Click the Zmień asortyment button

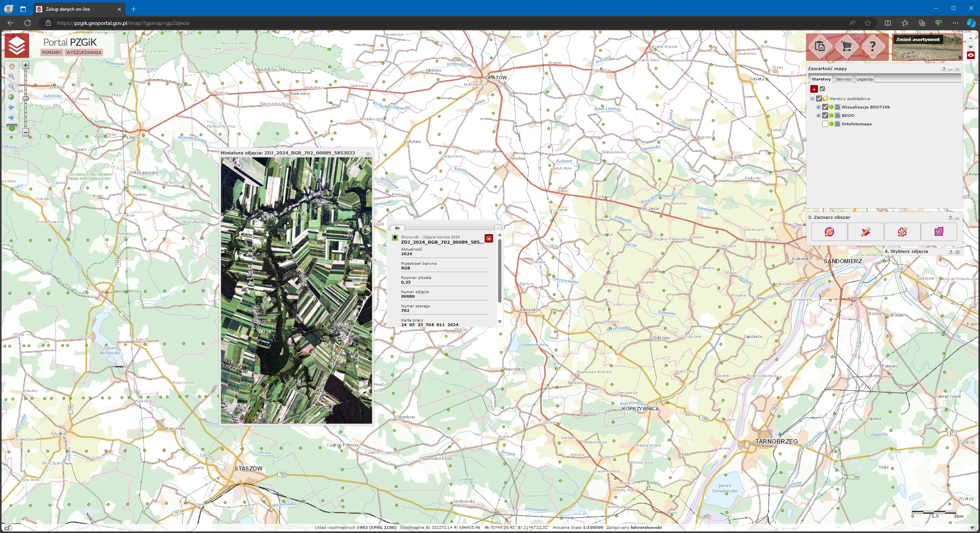918,39
